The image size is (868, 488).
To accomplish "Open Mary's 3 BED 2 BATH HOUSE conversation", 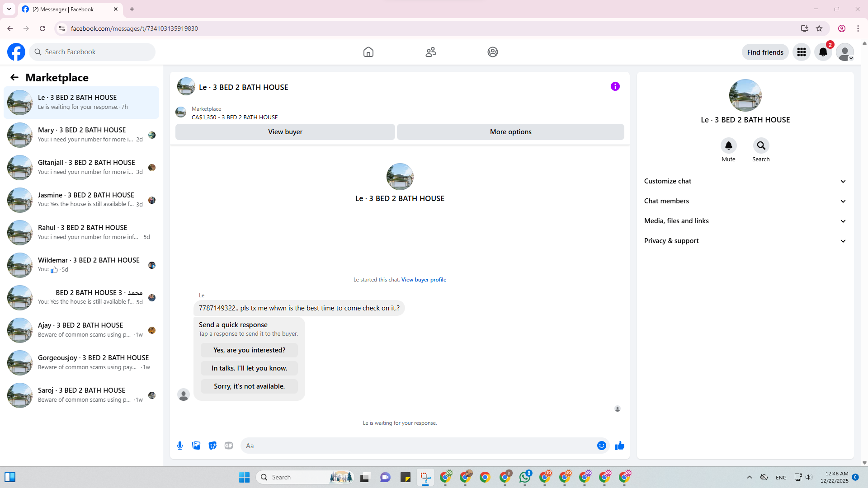I will [x=81, y=135].
